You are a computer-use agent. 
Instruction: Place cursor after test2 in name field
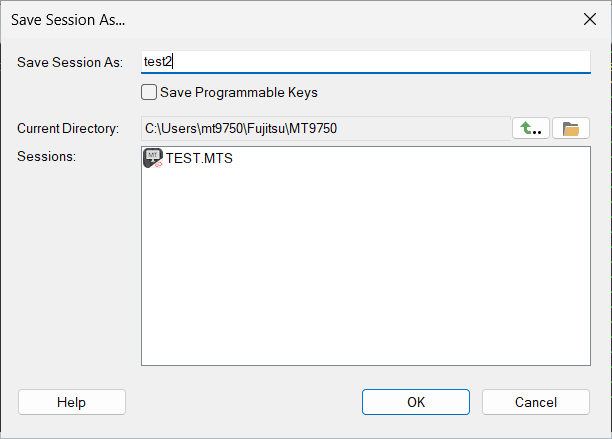click(172, 62)
